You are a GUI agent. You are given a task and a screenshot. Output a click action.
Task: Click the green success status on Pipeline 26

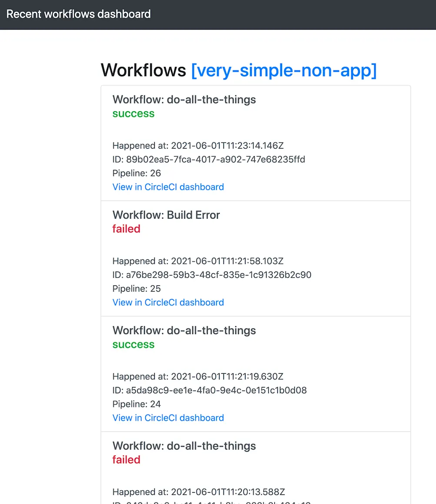pyautogui.click(x=133, y=113)
